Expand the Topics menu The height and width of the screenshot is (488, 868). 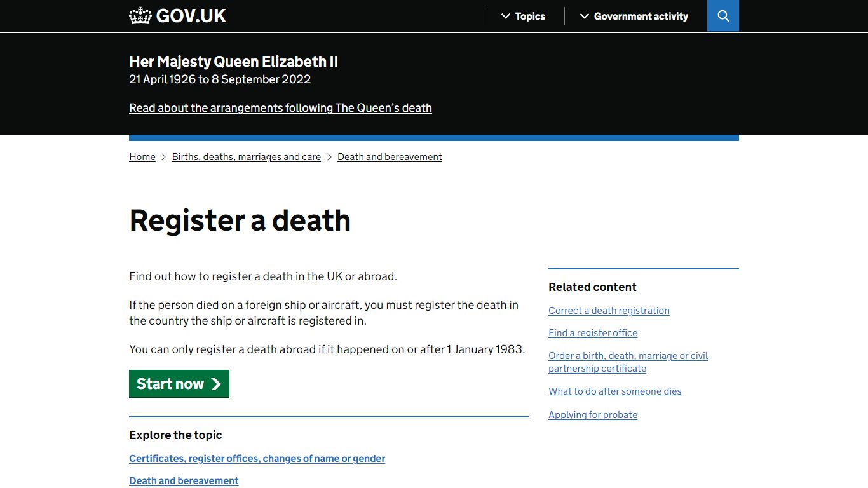coord(523,17)
